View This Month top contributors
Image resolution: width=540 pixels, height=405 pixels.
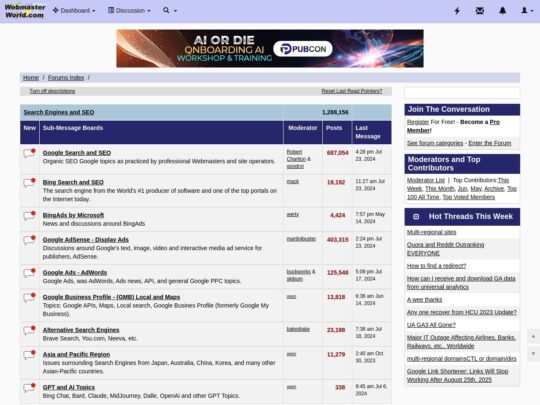click(x=440, y=189)
